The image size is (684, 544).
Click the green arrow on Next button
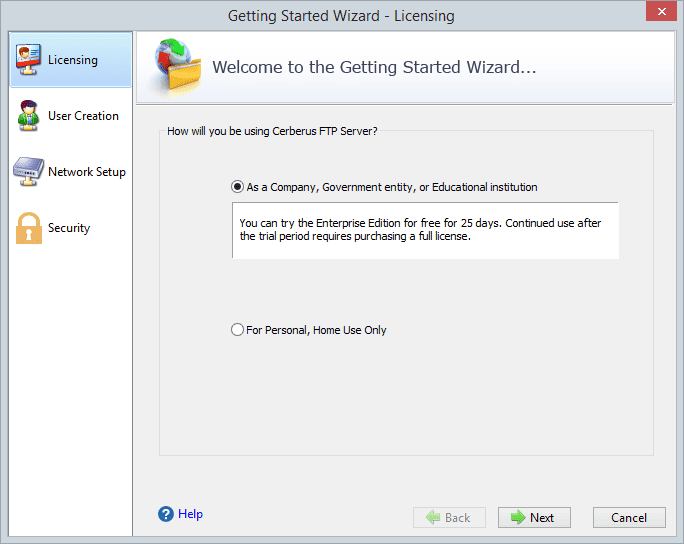518,517
